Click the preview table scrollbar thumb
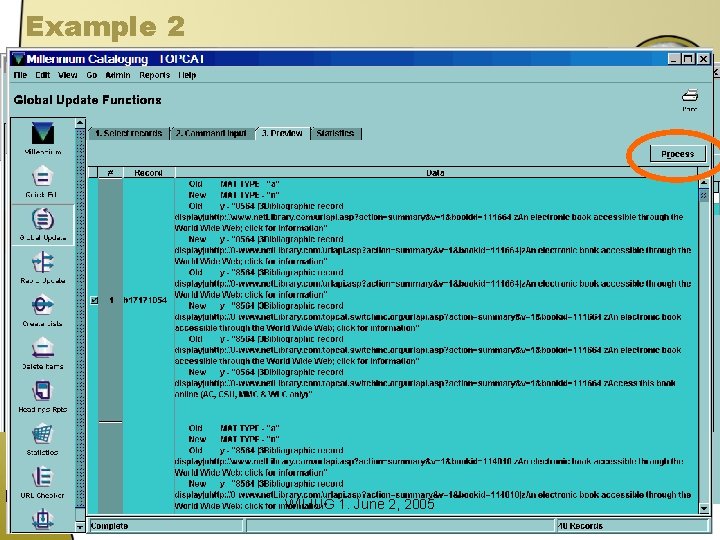720x540 pixels. pos(704,195)
